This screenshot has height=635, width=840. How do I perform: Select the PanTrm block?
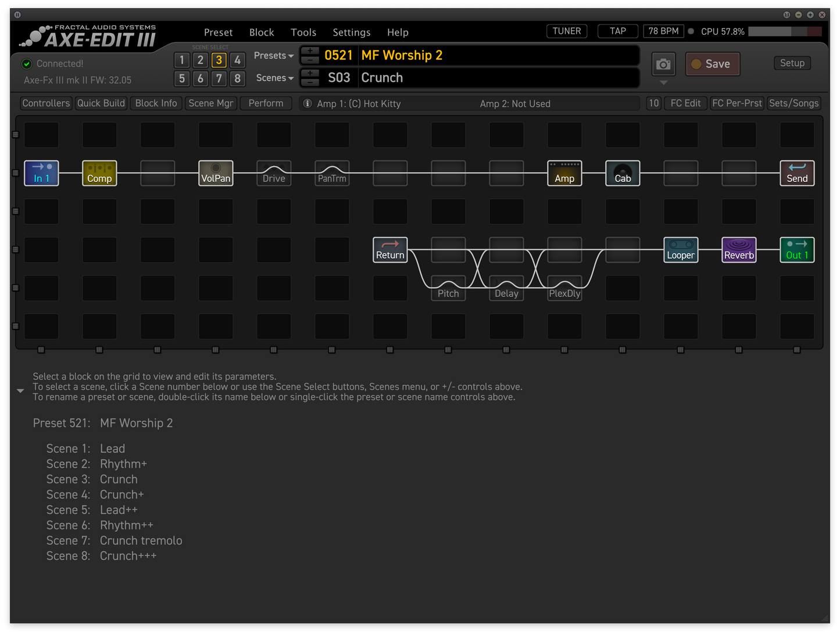(x=332, y=173)
